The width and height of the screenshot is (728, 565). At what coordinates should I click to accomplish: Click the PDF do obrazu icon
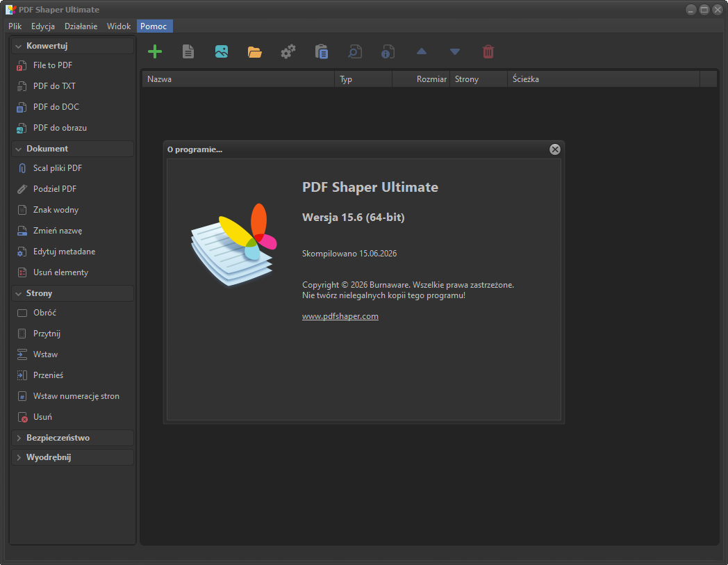click(22, 129)
